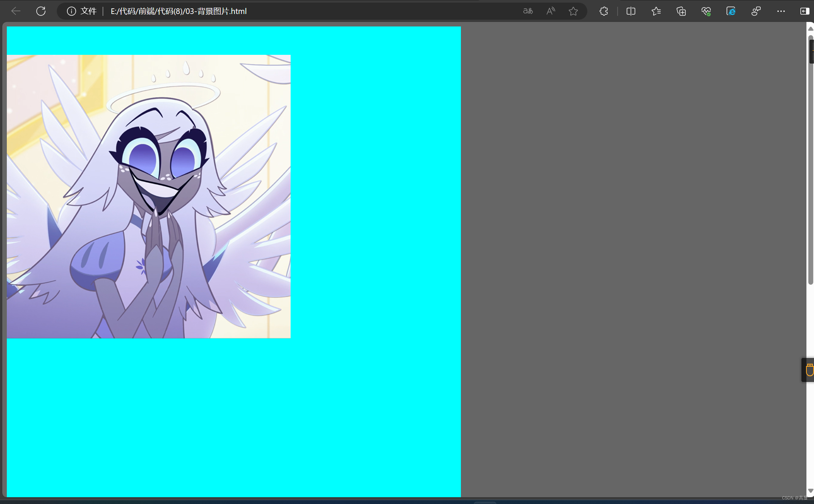This screenshot has height=504, width=814.
Task: Add page to favorites with the star icon
Action: tap(573, 11)
